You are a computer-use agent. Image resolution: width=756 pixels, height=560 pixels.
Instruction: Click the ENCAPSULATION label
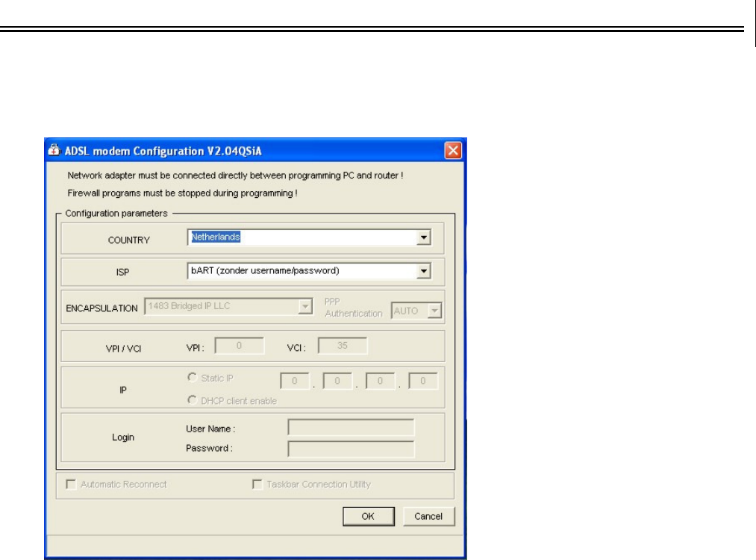pos(101,308)
